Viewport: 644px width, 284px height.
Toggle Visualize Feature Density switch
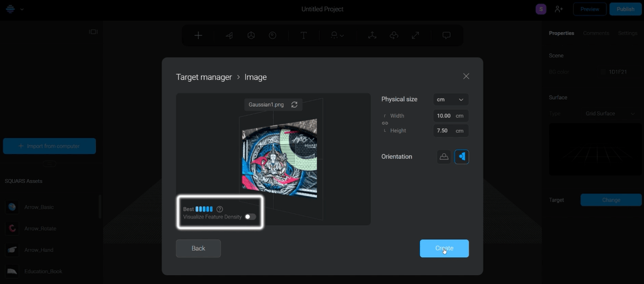tap(250, 217)
